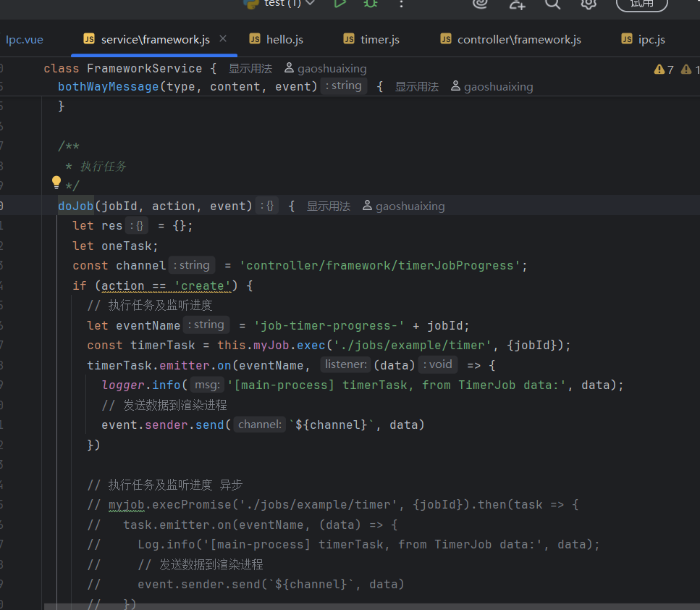Start debugging with the bug icon
The height and width of the screenshot is (610, 700).
pyautogui.click(x=371, y=4)
